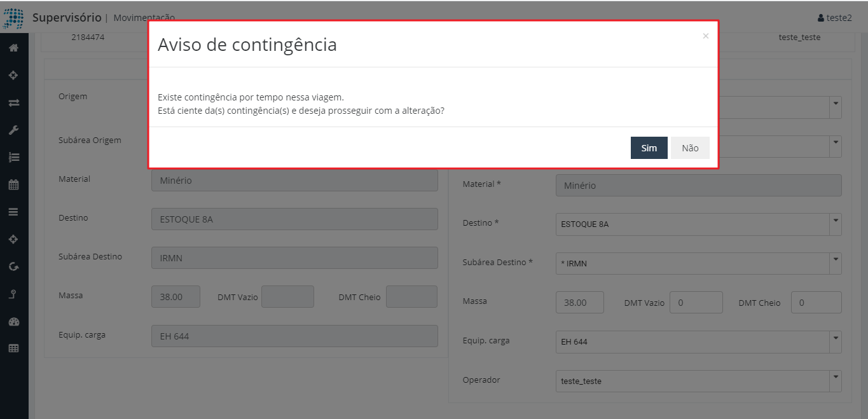
Task: Open the map pin sidebar icon
Action: coord(13,294)
